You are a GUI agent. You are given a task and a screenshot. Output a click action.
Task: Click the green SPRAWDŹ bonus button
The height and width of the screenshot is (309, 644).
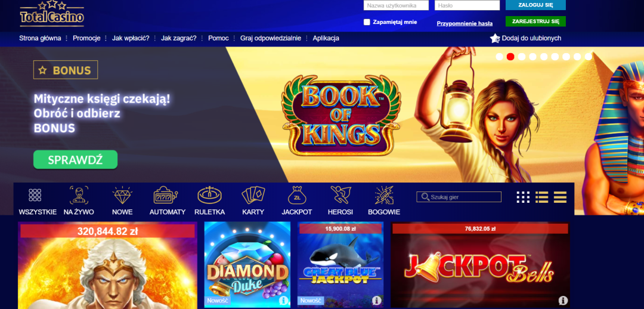pos(75,160)
